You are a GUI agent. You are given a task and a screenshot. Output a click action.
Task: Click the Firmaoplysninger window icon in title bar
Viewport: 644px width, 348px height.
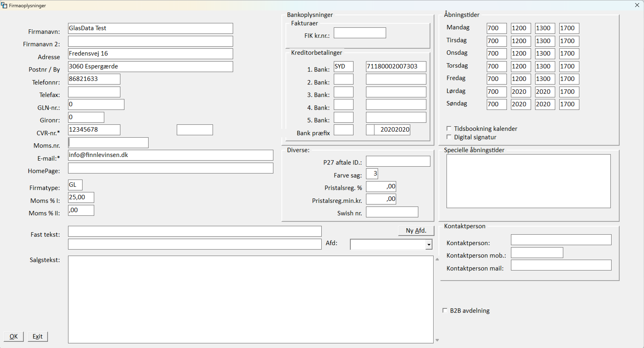pyautogui.click(x=4, y=5)
